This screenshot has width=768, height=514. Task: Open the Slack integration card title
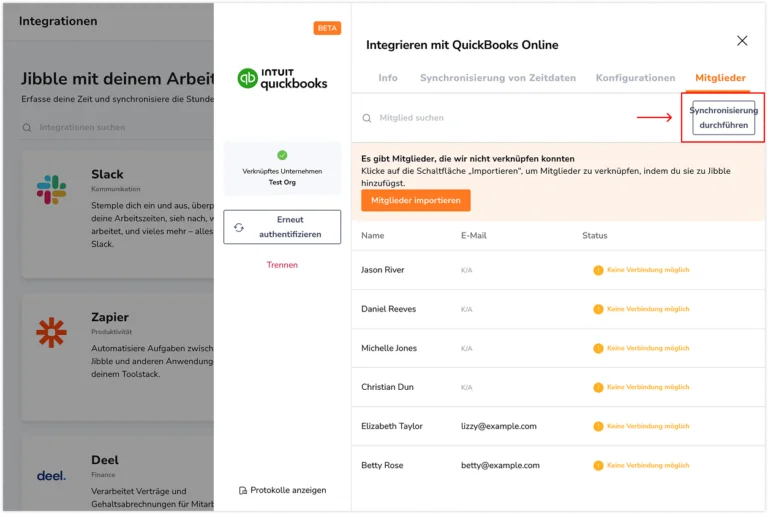coord(107,174)
